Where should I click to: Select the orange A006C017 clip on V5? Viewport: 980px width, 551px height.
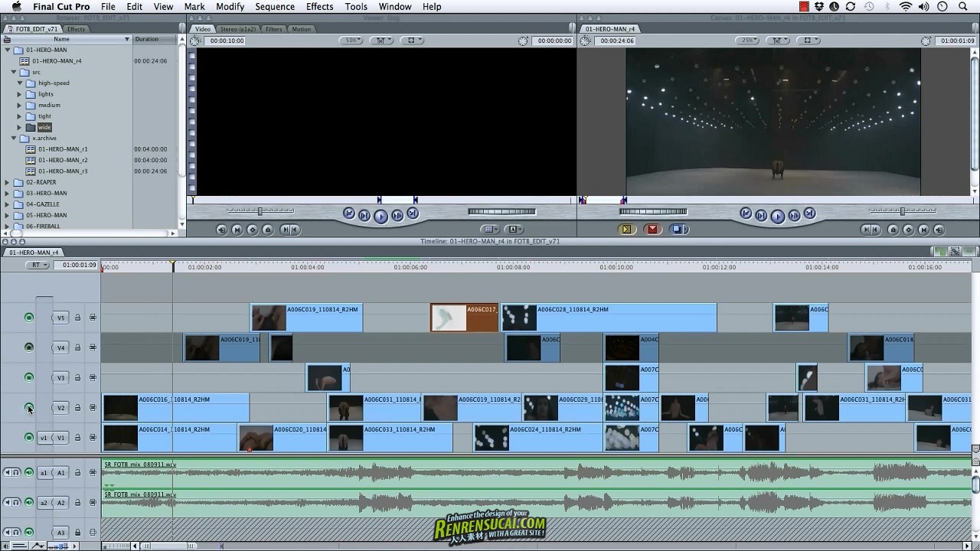tap(464, 318)
